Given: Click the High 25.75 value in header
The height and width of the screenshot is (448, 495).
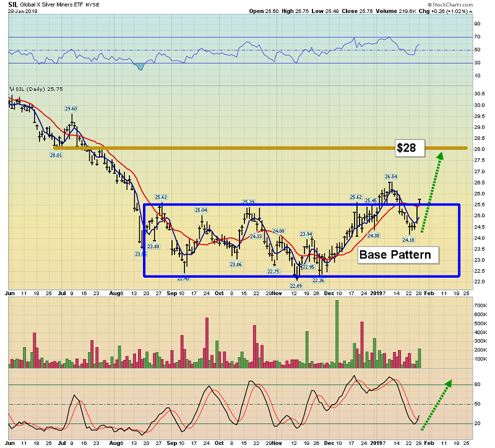Looking at the screenshot, I should pos(295,11).
